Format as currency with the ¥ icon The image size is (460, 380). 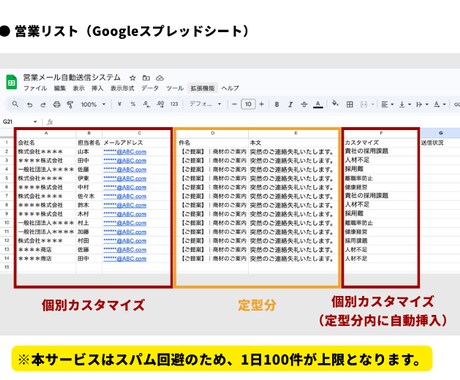tap(119, 104)
